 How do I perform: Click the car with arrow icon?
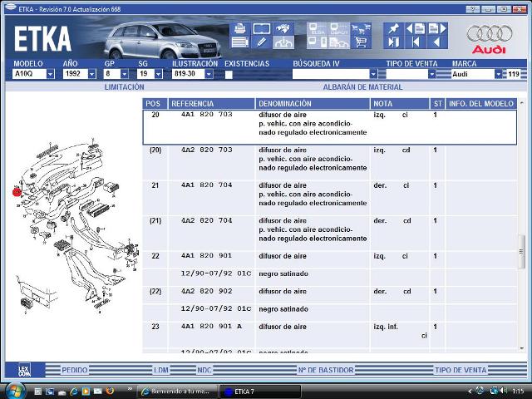(x=283, y=42)
